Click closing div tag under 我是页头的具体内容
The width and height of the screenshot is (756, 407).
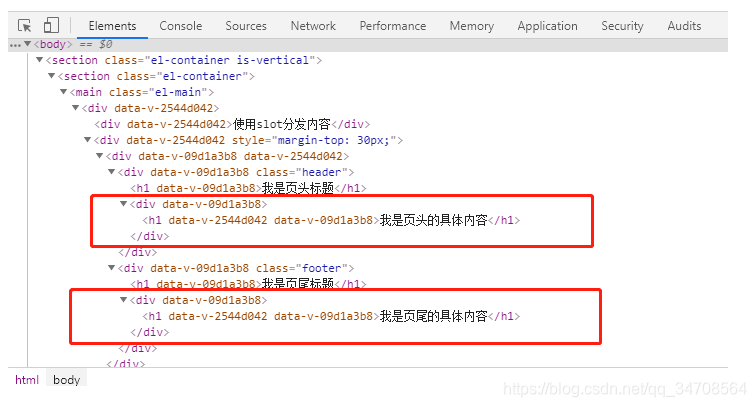tap(149, 236)
